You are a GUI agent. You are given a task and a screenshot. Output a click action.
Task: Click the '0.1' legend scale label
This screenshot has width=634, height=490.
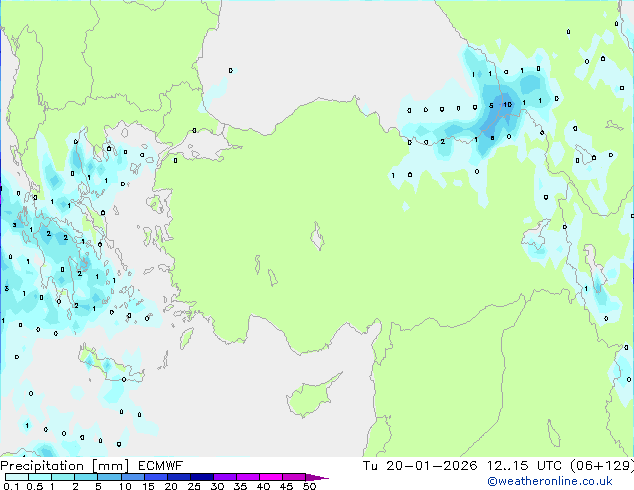(11, 486)
